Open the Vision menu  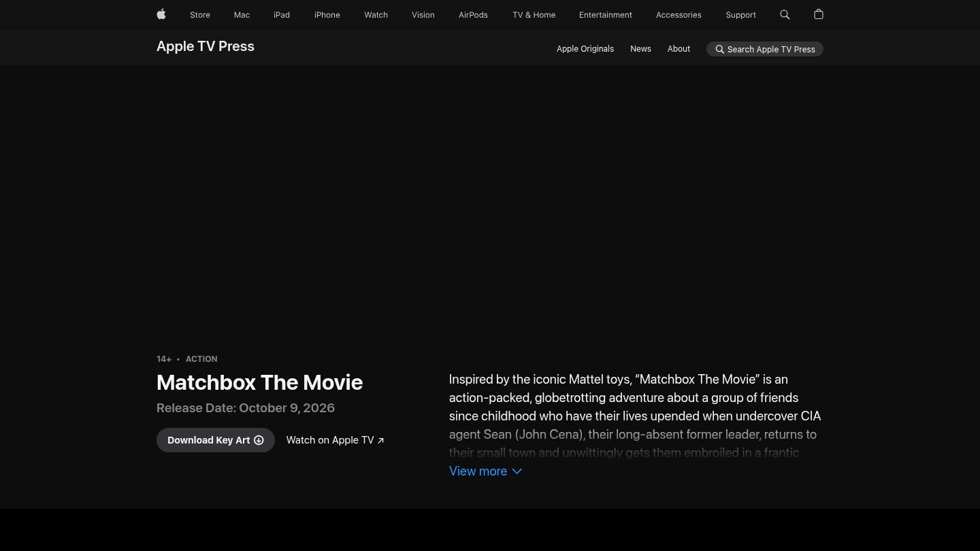pyautogui.click(x=423, y=15)
